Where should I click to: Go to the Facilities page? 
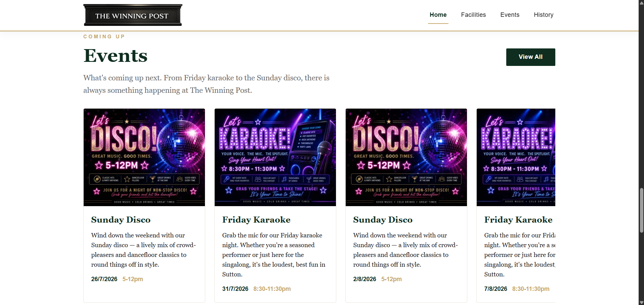(473, 15)
